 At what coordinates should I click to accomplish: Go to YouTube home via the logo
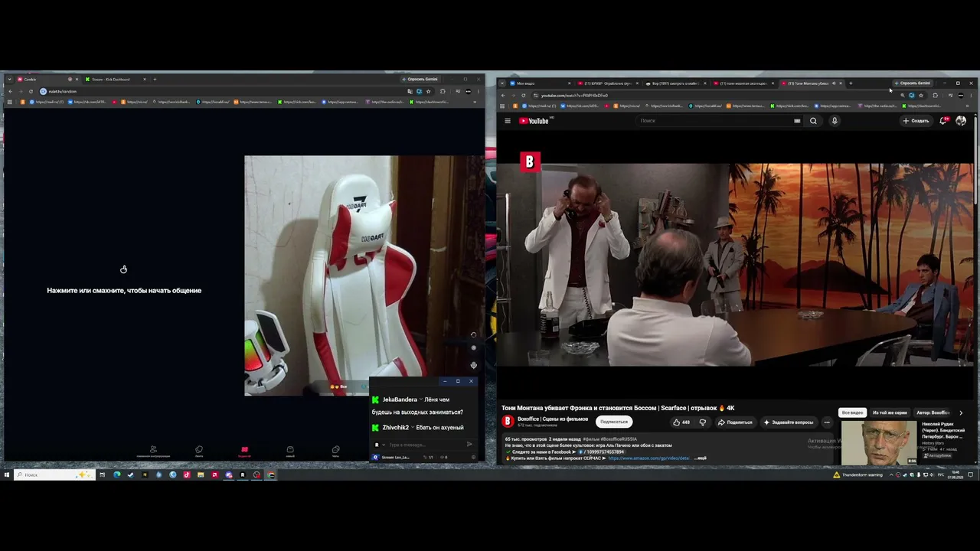coord(535,121)
